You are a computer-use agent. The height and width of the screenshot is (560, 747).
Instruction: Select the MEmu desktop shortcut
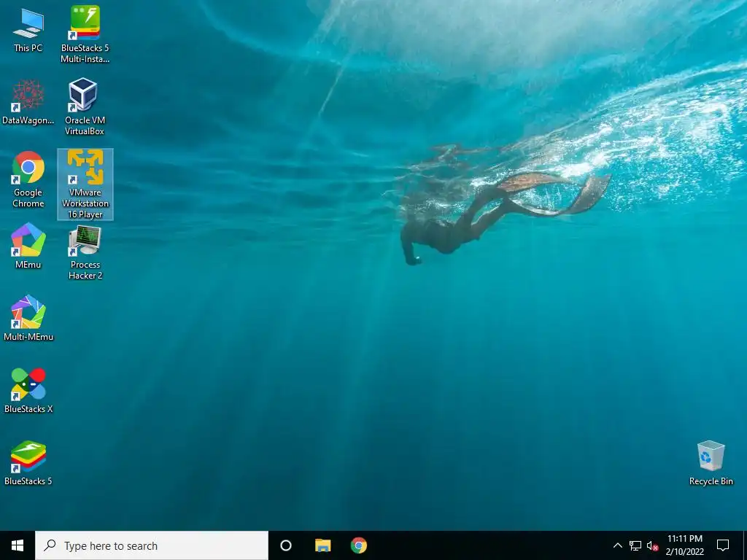coord(28,246)
